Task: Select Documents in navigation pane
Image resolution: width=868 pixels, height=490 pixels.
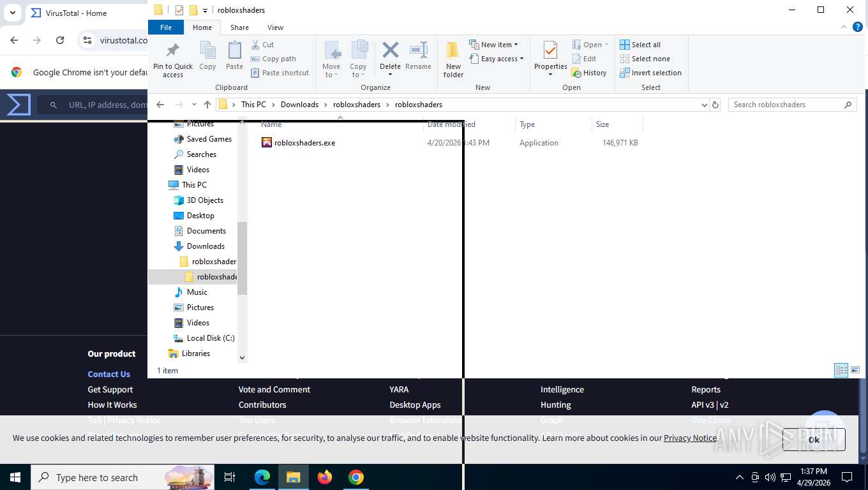Action: click(x=206, y=231)
